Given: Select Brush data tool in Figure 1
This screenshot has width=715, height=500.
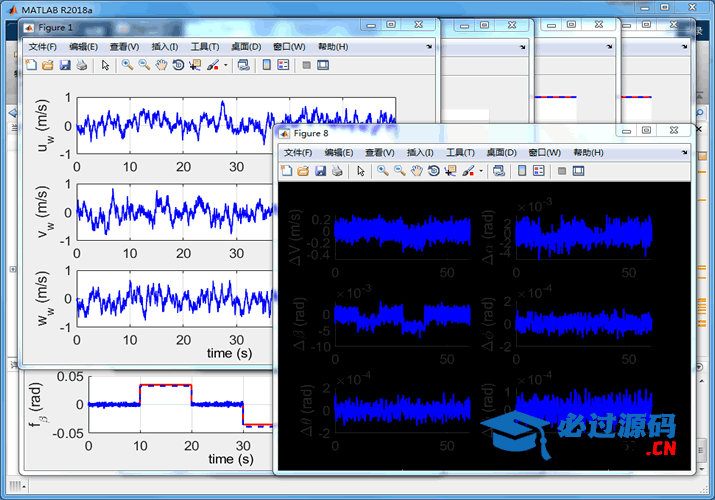Looking at the screenshot, I should pos(212,65).
